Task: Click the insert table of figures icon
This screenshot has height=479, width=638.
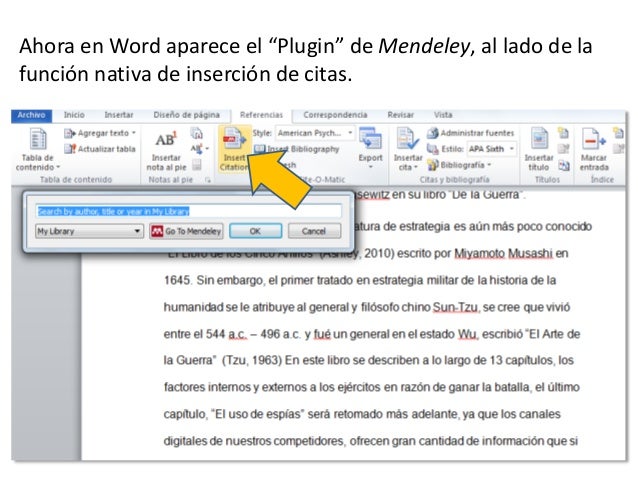Action: (x=563, y=133)
